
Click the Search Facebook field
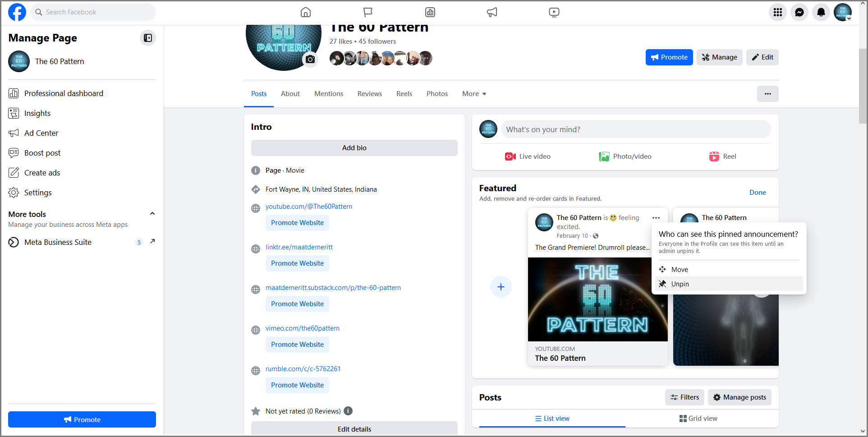point(93,12)
